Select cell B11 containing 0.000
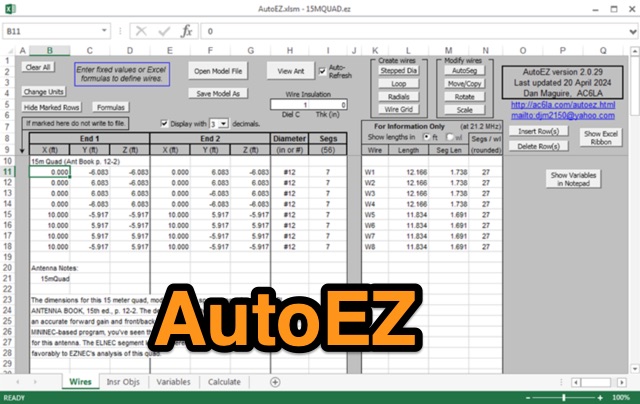 click(x=50, y=172)
